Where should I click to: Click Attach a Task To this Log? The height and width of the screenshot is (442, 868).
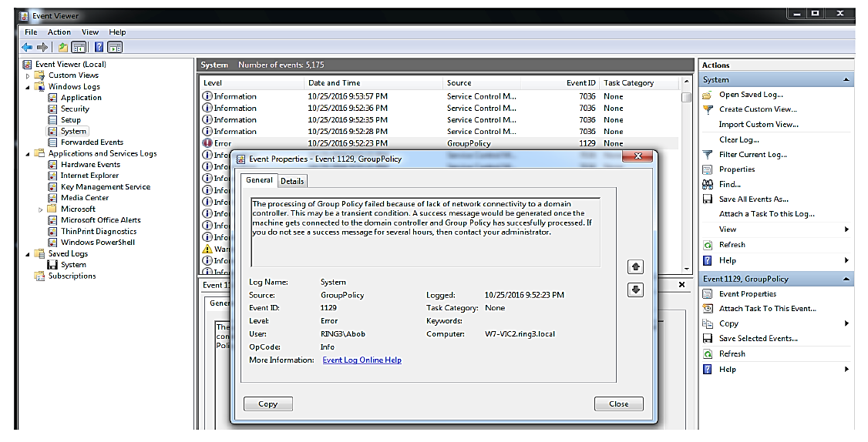(x=767, y=214)
